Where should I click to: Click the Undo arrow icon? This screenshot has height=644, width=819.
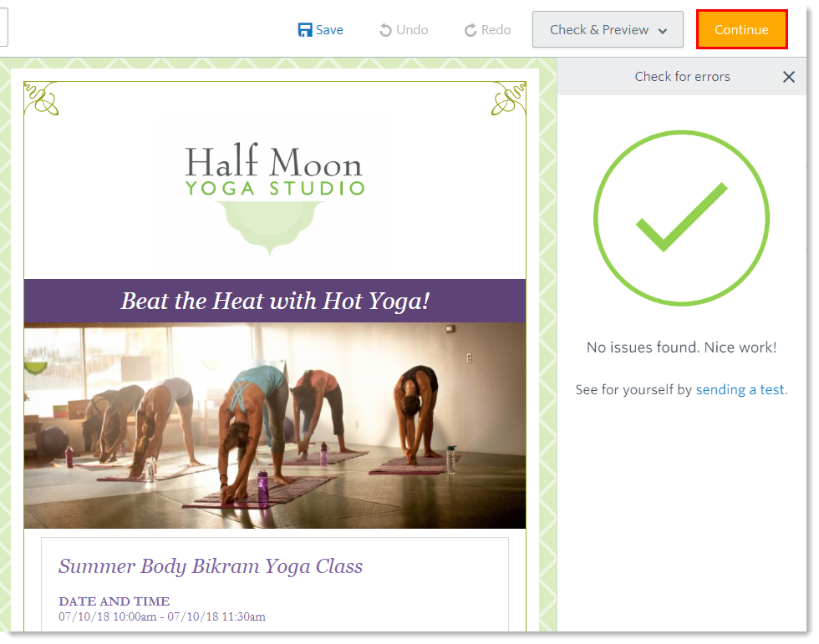coord(385,30)
